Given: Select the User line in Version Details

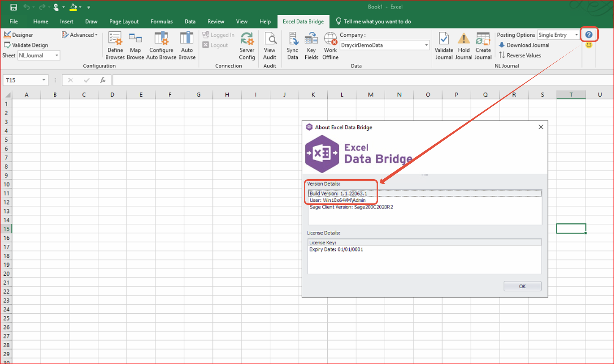Looking at the screenshot, I should coord(425,200).
